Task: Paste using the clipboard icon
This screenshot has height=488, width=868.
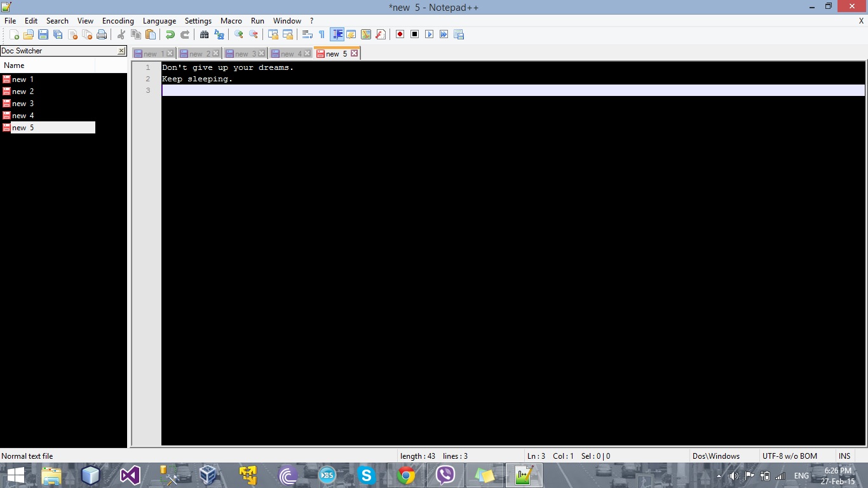Action: tap(150, 34)
